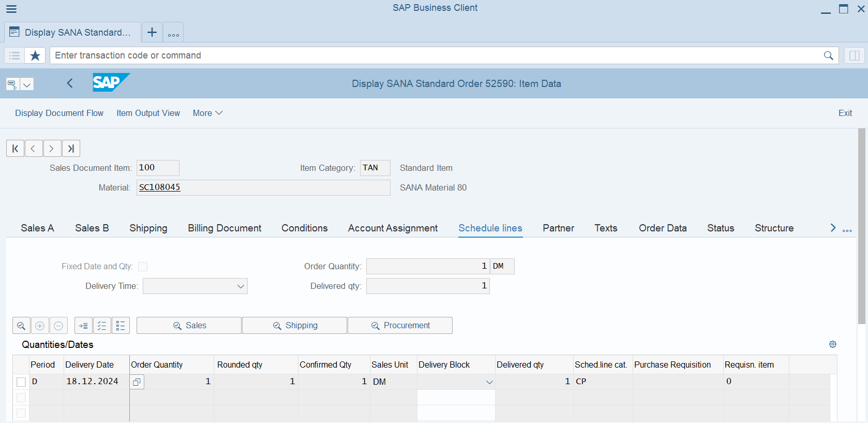Click the Delivery Date column header

(97, 364)
